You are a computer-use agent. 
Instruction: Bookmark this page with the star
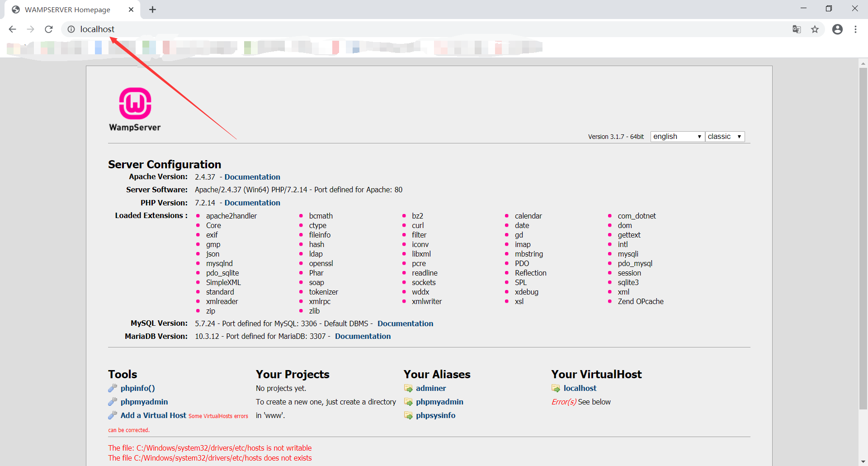click(x=815, y=29)
